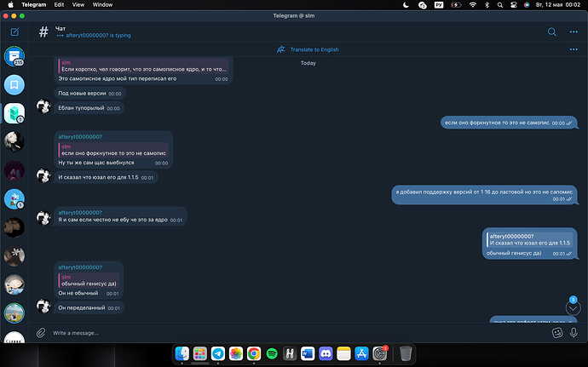
Task: Open Spotify from the dock
Action: [272, 353]
